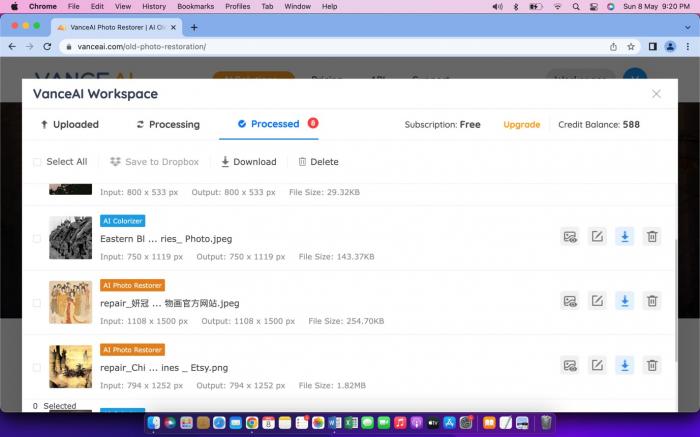Viewport: 700px width, 437px height.
Task: Reload the current page
Action: coord(47,46)
